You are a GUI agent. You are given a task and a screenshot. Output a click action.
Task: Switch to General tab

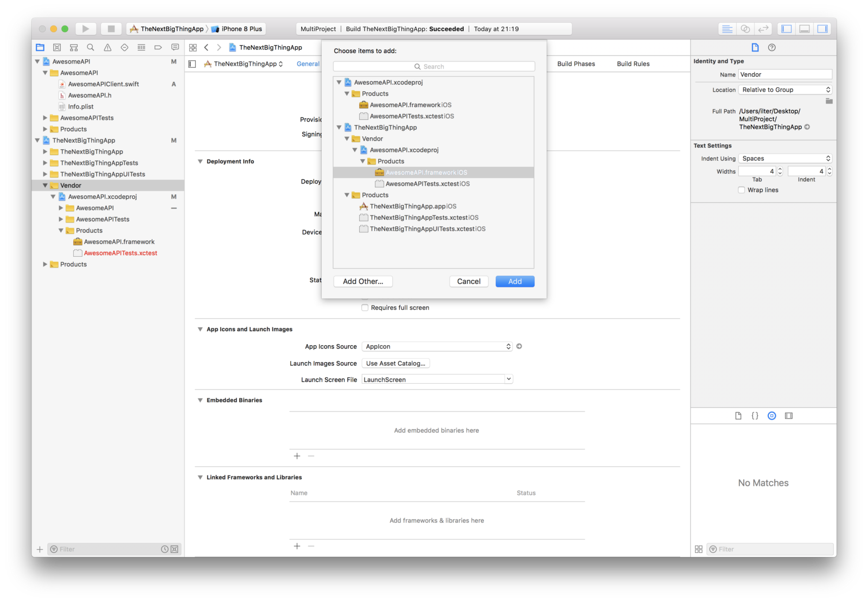tap(308, 64)
